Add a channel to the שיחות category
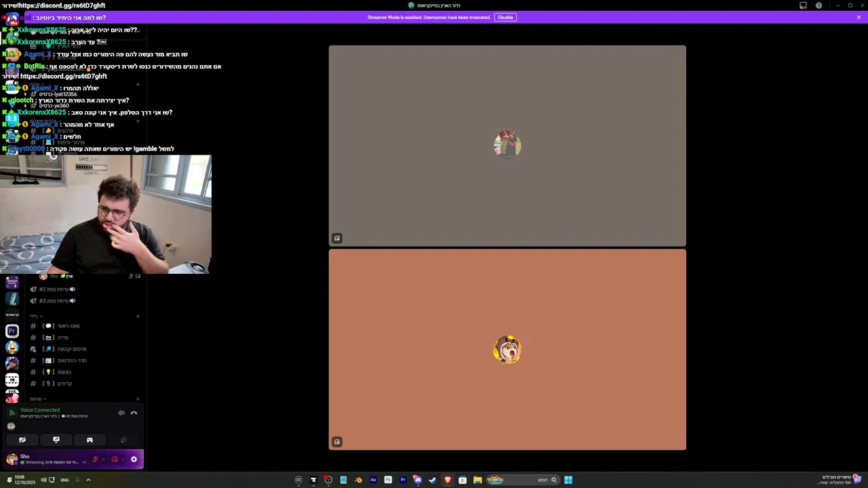The image size is (868, 488). point(138,399)
